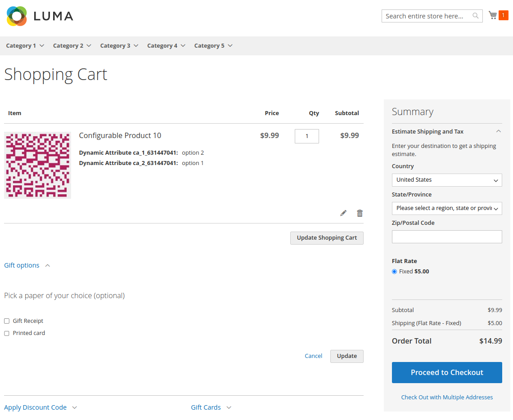Open the State/Province dropdown
Image resolution: width=513 pixels, height=420 pixels.
pos(446,208)
